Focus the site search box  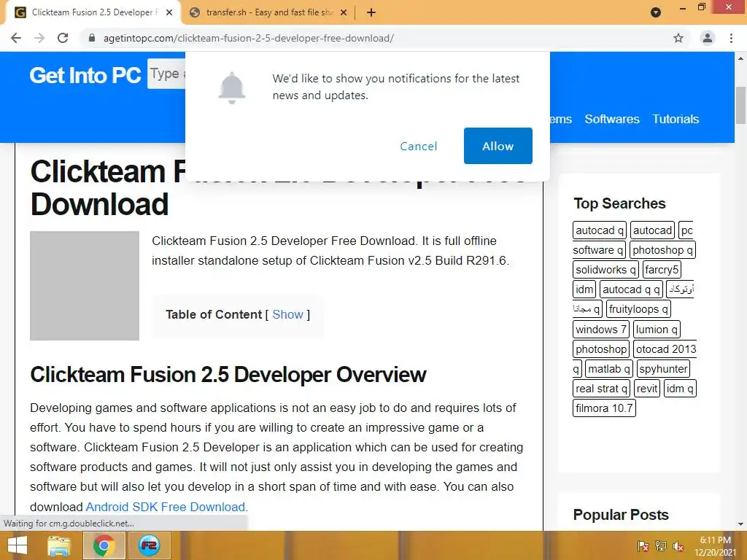point(166,74)
